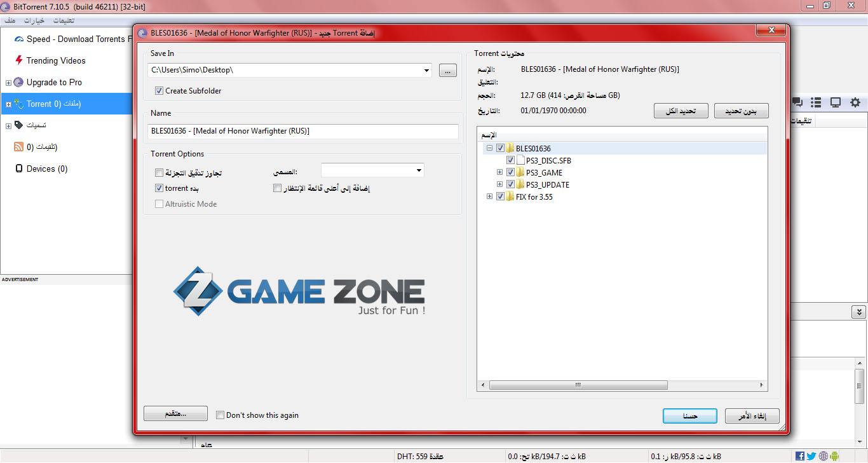Viewport: 868px width, 463px height.
Task: Toggle the Create Subfolder checkbox
Action: coord(159,91)
